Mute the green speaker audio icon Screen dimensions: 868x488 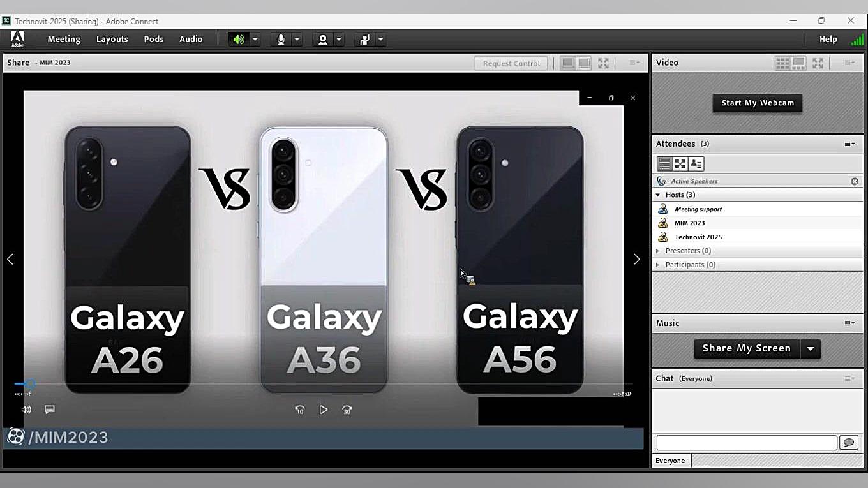point(239,40)
